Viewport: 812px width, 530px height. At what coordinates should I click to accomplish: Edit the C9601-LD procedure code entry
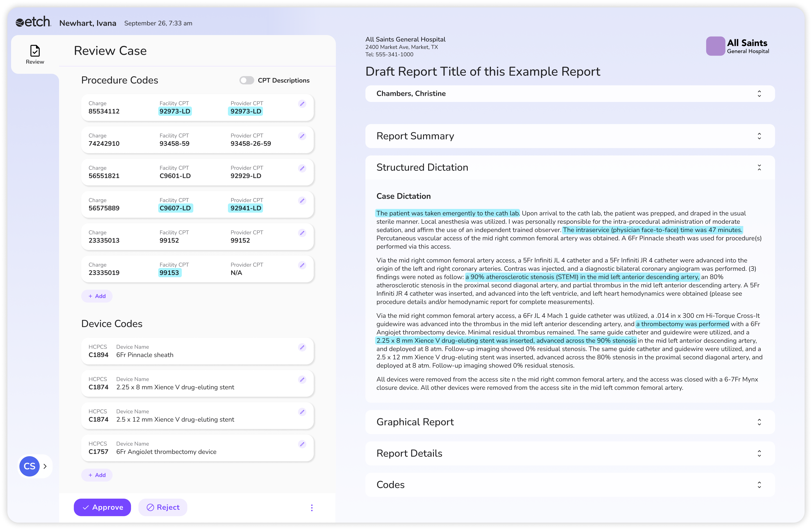[x=302, y=168]
